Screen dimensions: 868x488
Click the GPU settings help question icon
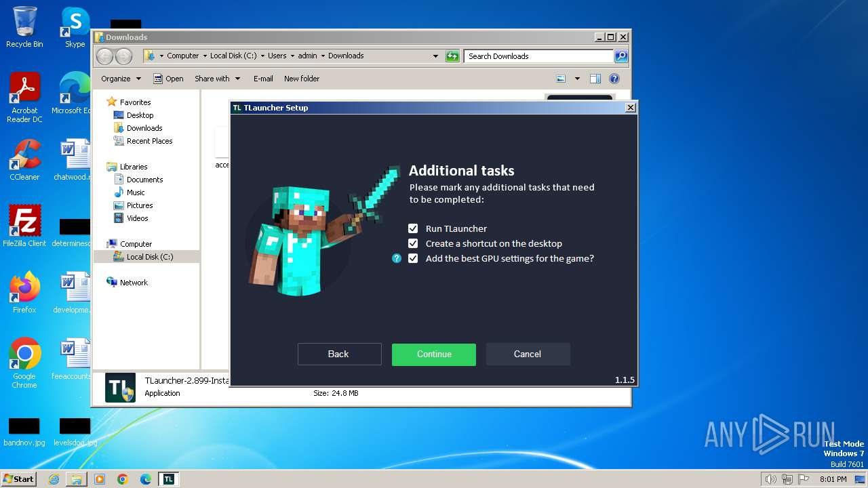[x=397, y=258]
